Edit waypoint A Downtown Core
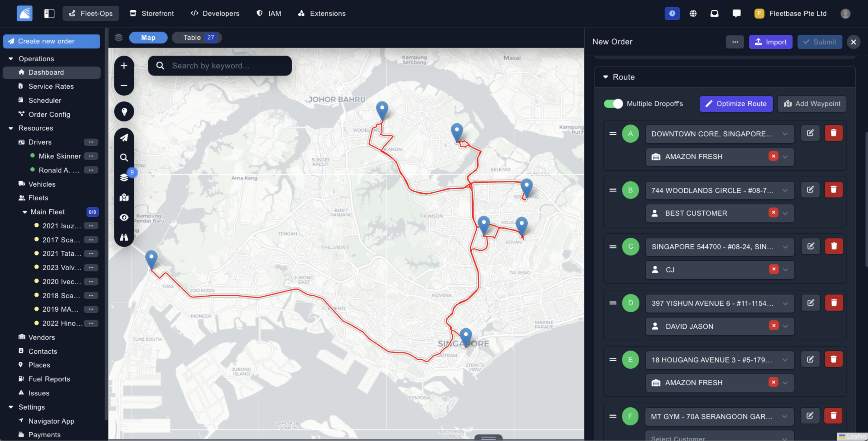Screen dimensions: 868x441 point(810,133)
